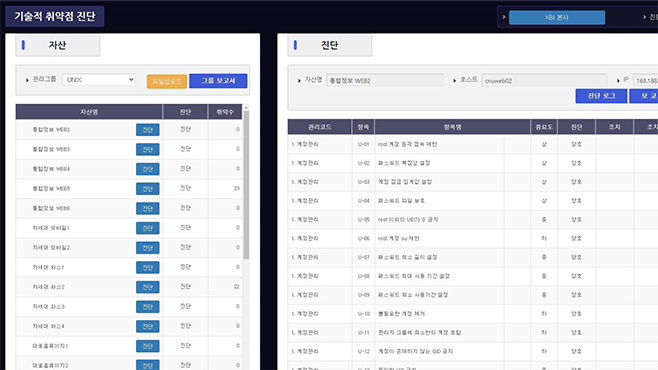Screen dimensions: 658x370
Task: Click the blue 진단 button for 통합정보 WEB4
Action: (147, 169)
